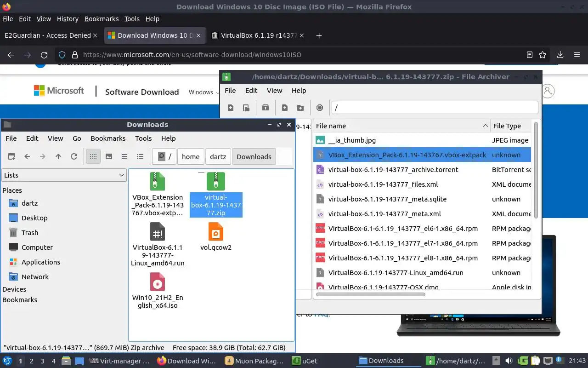Open Trash in Places sidebar
Viewport: 588px width, 368px height.
(x=30, y=232)
